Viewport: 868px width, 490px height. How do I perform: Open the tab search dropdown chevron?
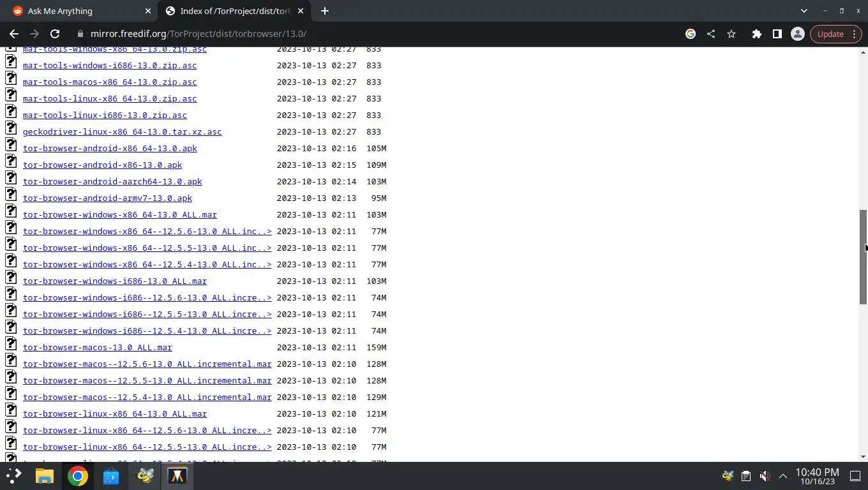click(x=804, y=11)
